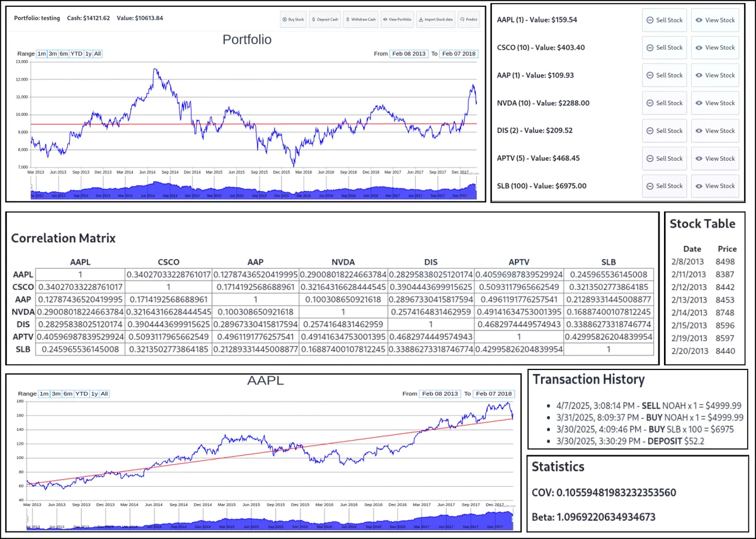Click the Predict button
This screenshot has width=756, height=539.
tap(469, 20)
